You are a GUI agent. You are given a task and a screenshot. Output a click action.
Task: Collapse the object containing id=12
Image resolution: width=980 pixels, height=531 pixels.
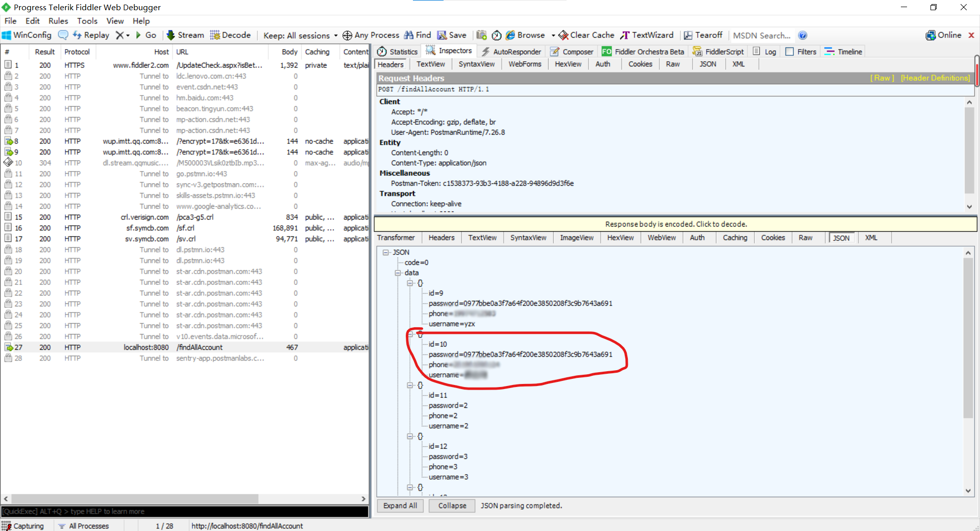[x=410, y=436]
